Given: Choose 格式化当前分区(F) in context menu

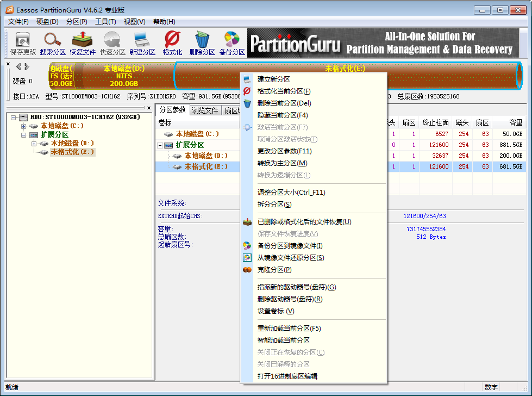Looking at the screenshot, I should click(x=314, y=91).
